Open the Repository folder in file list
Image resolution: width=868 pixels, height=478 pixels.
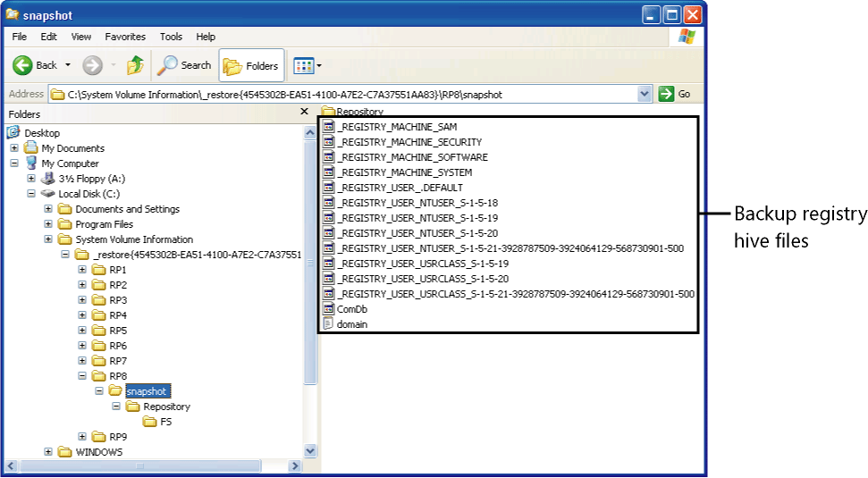[359, 112]
